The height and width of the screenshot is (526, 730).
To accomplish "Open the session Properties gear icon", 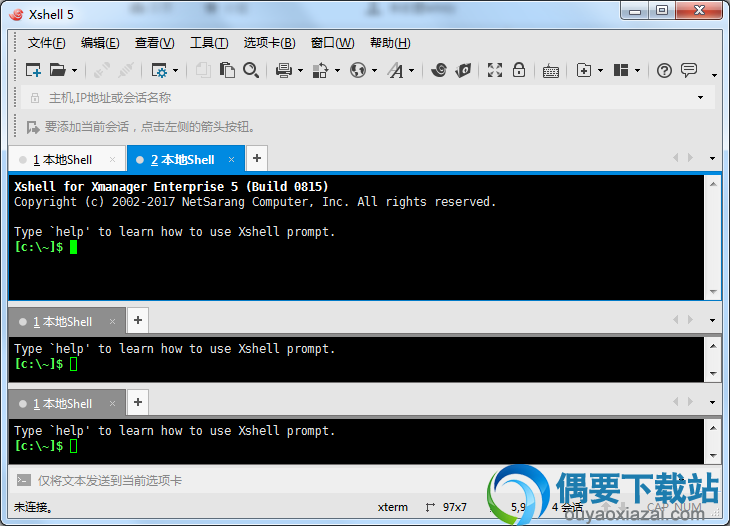I will [159, 70].
